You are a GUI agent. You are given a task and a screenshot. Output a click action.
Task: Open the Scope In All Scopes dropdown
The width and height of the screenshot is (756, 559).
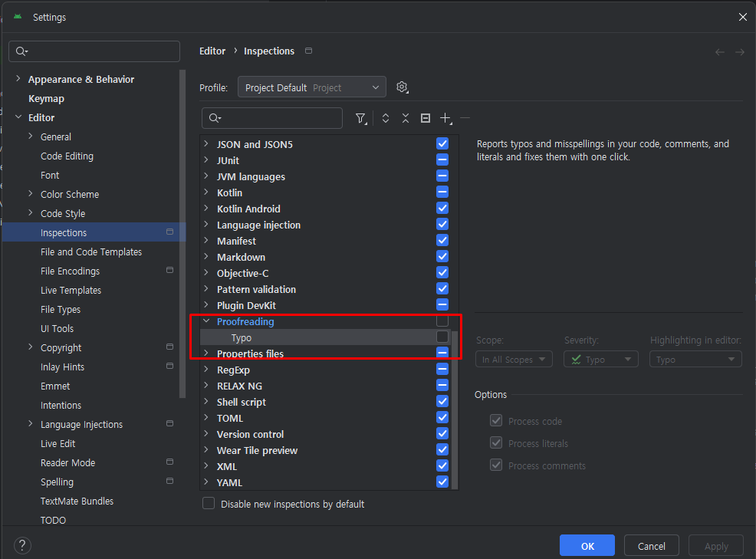click(x=514, y=360)
